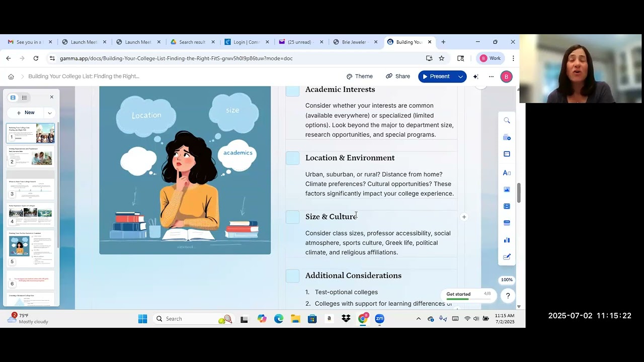
Task: Open the Chrome Work profile button
Action: pyautogui.click(x=491, y=58)
